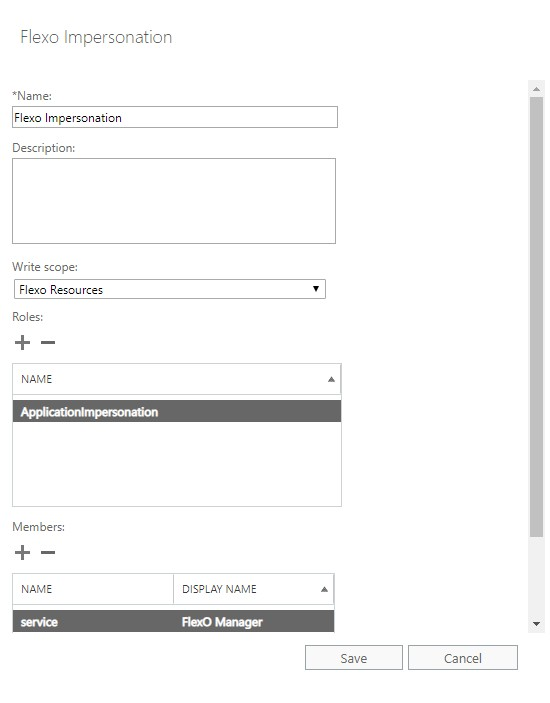Click dropdown arrow beside Flexo Resources

(x=316, y=289)
